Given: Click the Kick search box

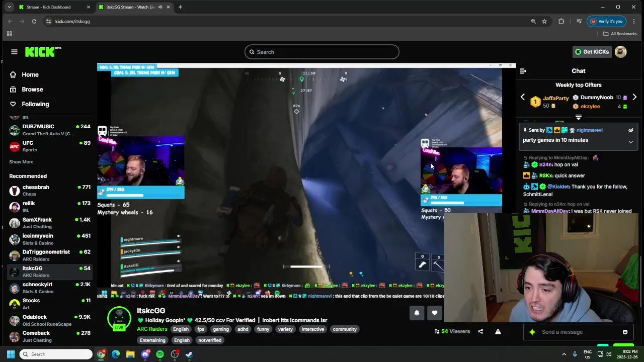Looking at the screenshot, I should (x=322, y=52).
